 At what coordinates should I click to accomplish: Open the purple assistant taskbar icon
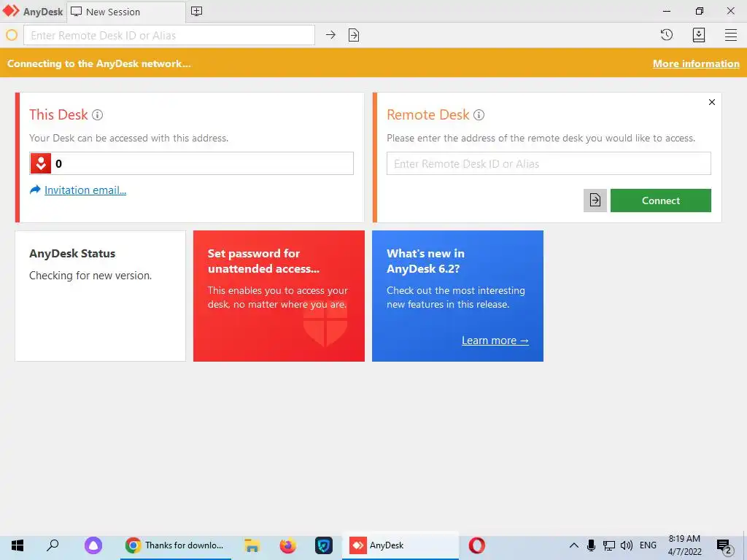pos(93,545)
